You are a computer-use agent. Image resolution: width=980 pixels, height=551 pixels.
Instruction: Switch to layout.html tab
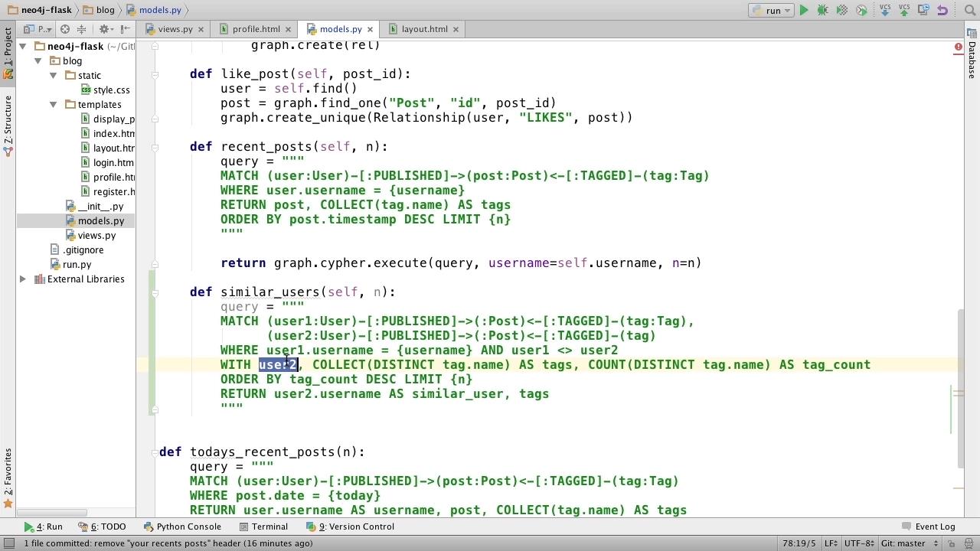[x=424, y=29]
